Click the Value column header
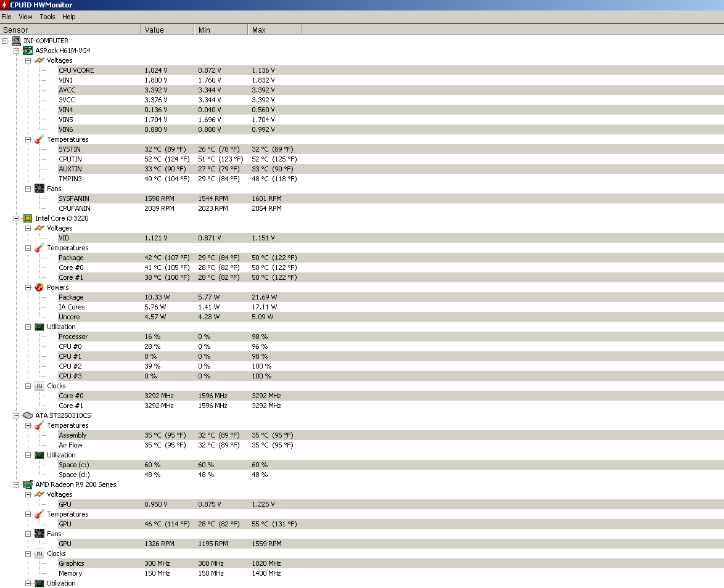This screenshot has height=588, width=724. (x=167, y=30)
